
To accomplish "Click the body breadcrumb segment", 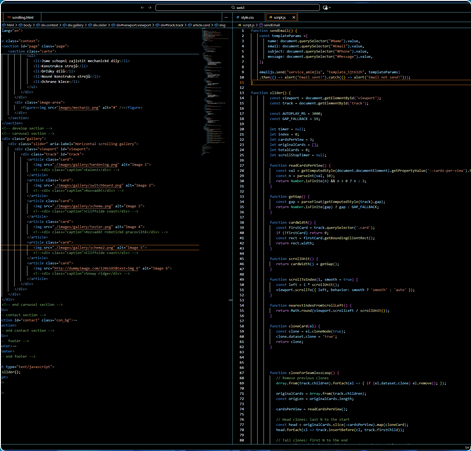I will click(27, 25).
